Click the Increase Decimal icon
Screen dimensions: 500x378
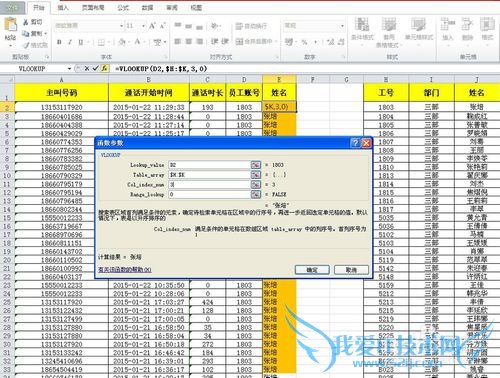330,42
